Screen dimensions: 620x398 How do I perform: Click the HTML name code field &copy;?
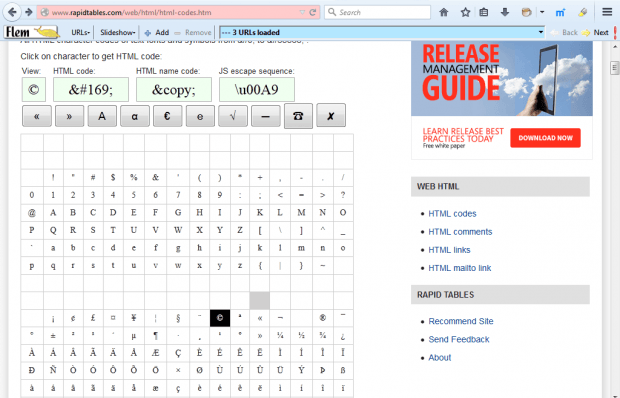coord(174,90)
